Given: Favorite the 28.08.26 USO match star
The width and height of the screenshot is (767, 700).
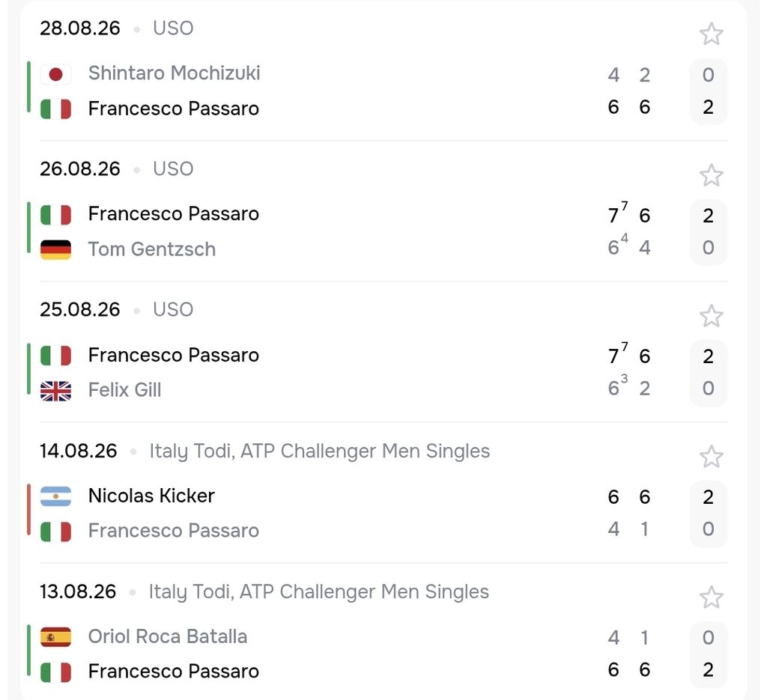Looking at the screenshot, I should 711,34.
